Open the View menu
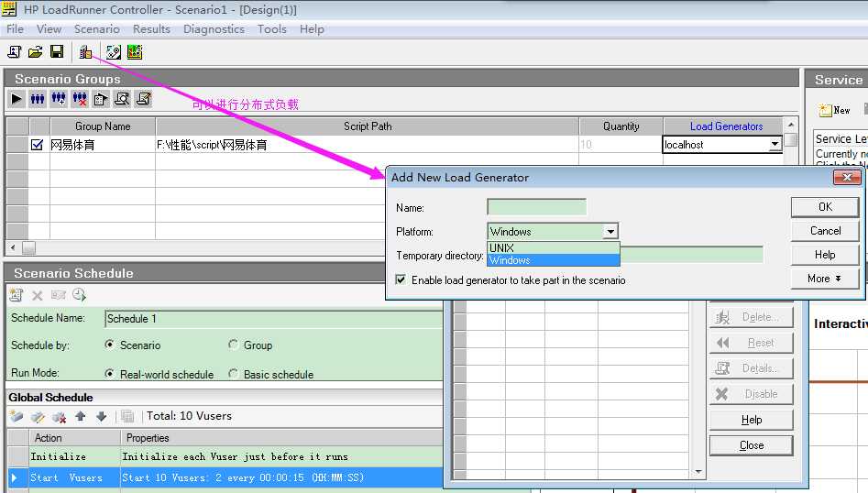 (x=49, y=29)
